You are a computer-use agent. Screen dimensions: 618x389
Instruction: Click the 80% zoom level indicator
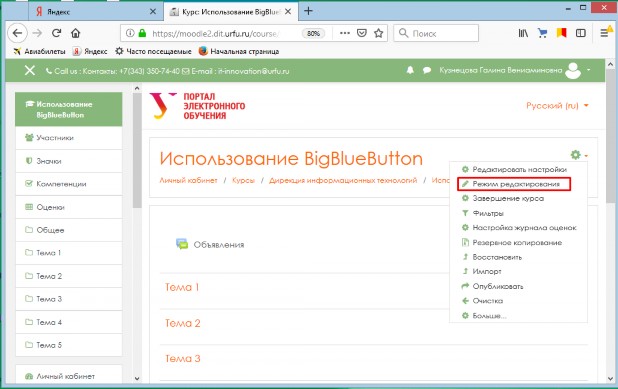pos(313,34)
